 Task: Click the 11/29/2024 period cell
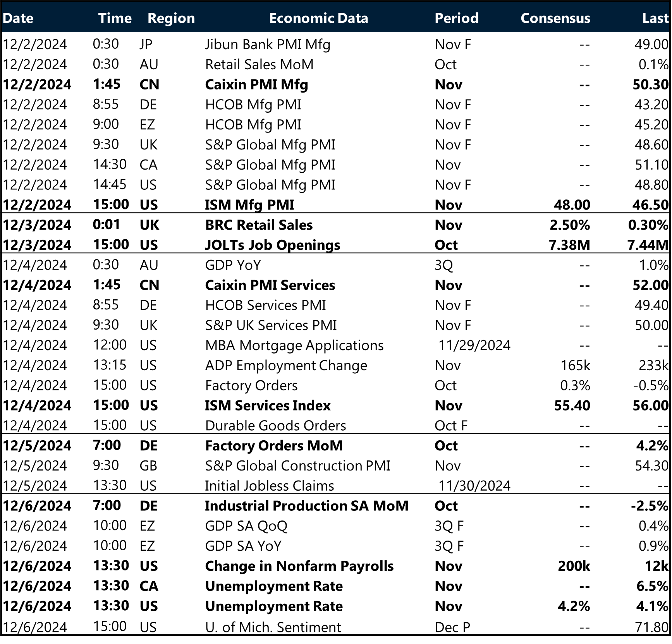pos(474,345)
